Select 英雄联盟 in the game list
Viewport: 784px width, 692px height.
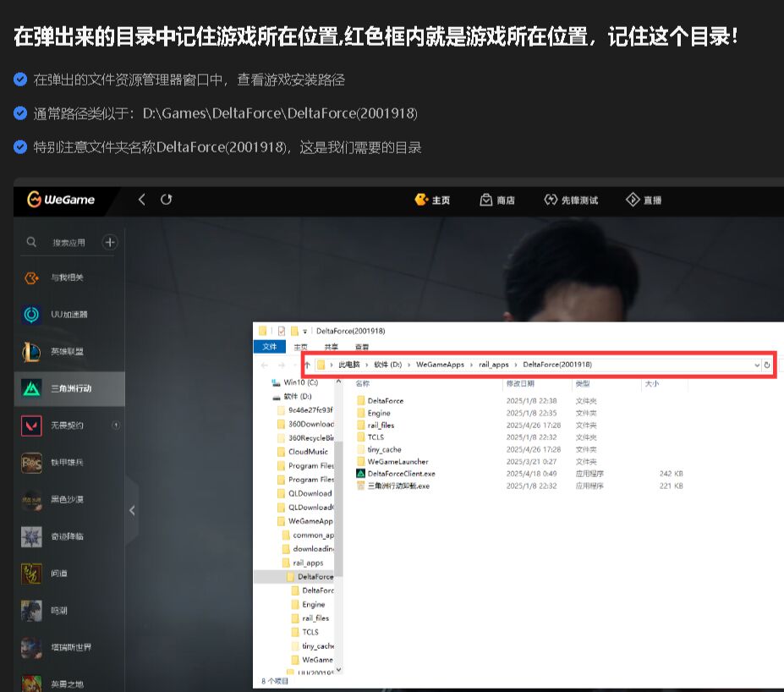pyautogui.click(x=69, y=352)
